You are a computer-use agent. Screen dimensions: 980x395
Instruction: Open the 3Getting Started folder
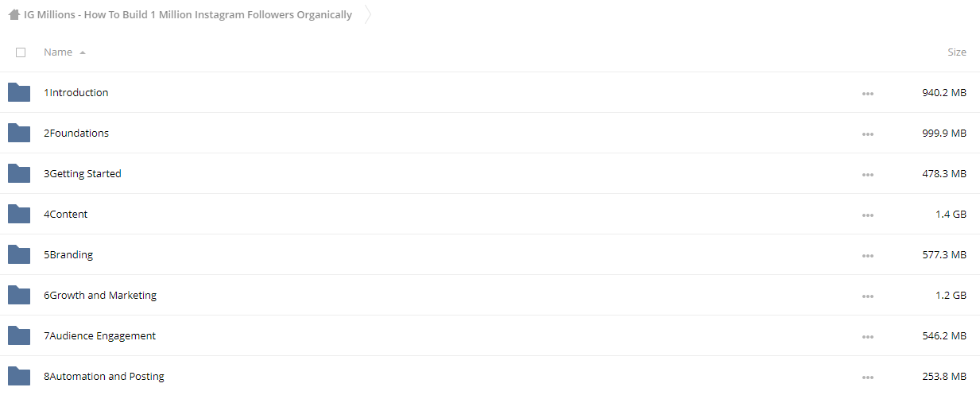pos(83,173)
